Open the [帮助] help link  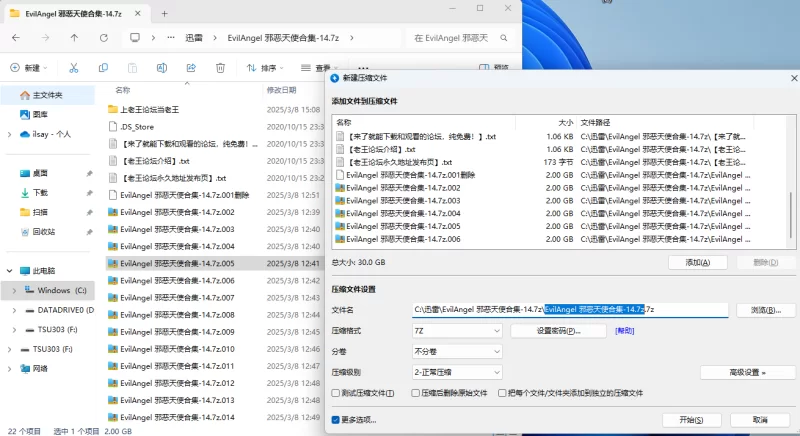(x=624, y=331)
